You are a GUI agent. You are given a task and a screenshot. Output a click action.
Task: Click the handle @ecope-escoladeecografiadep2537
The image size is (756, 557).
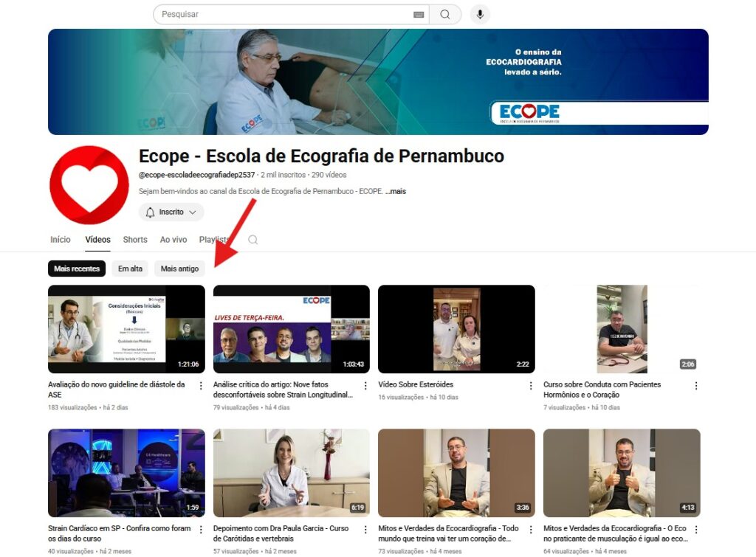196,175
